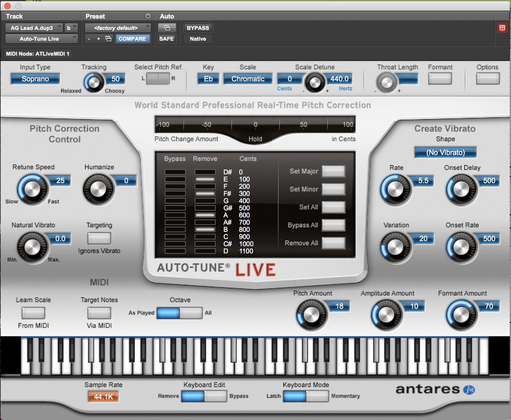511x420 pixels.
Task: Click the 440.0 Hertz detune field
Action: click(339, 79)
